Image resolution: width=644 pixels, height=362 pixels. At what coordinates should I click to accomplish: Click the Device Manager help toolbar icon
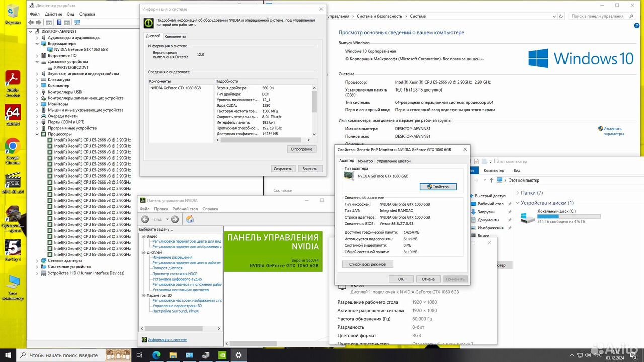pos(59,22)
